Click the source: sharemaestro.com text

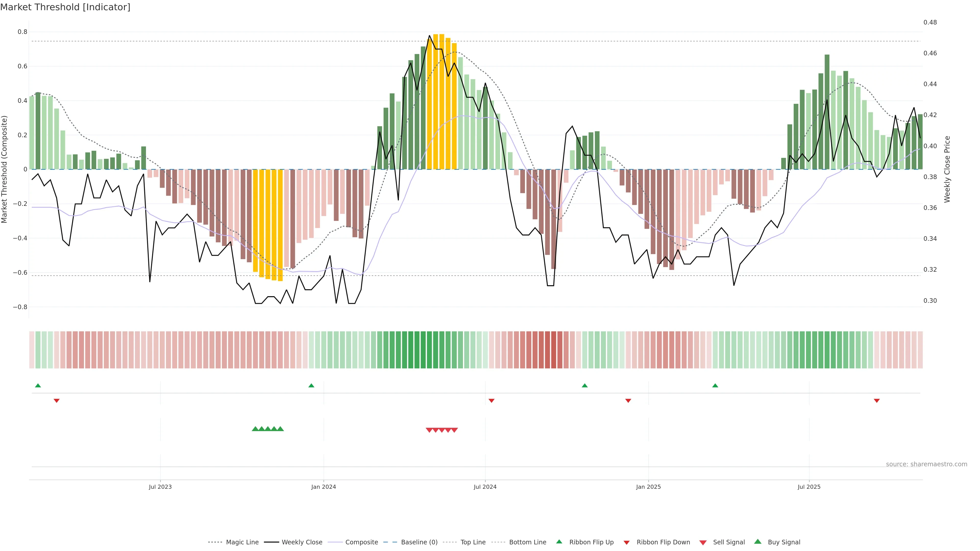click(x=926, y=464)
